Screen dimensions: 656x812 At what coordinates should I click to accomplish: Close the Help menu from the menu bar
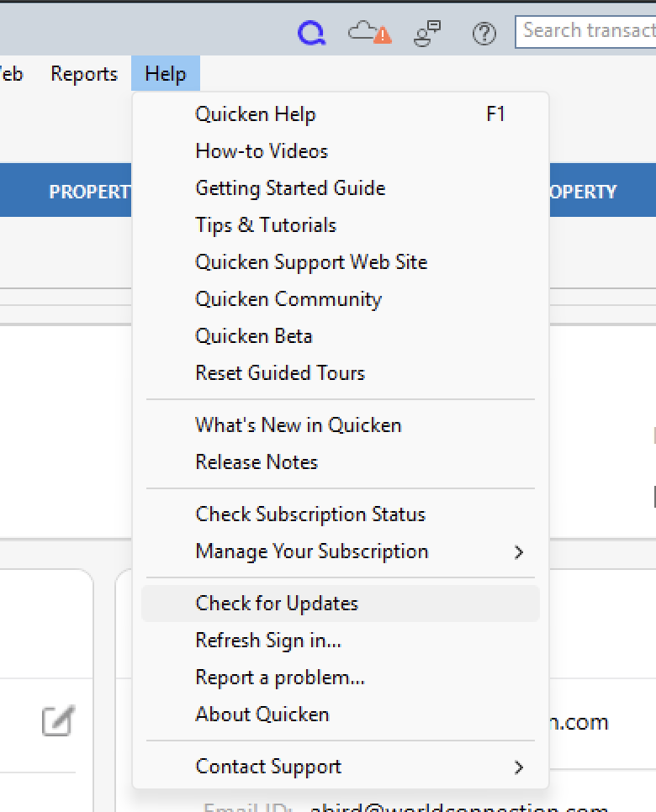[x=165, y=74]
